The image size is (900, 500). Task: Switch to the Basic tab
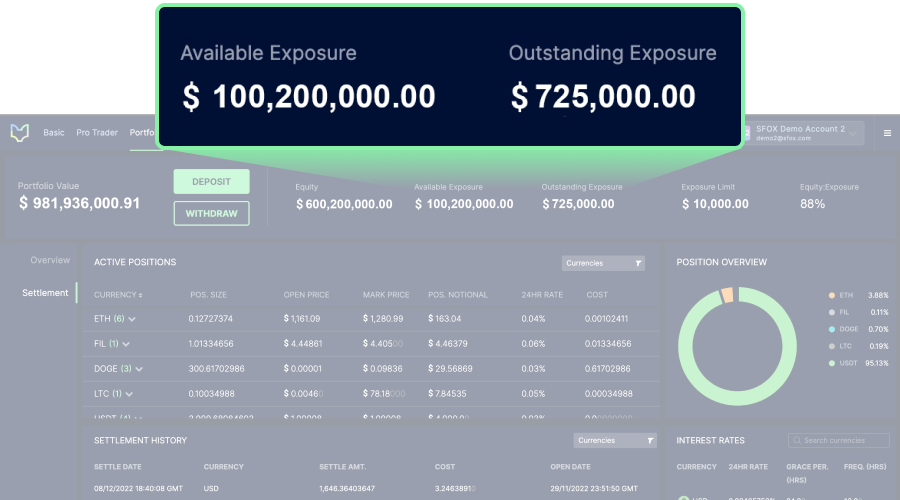point(54,133)
